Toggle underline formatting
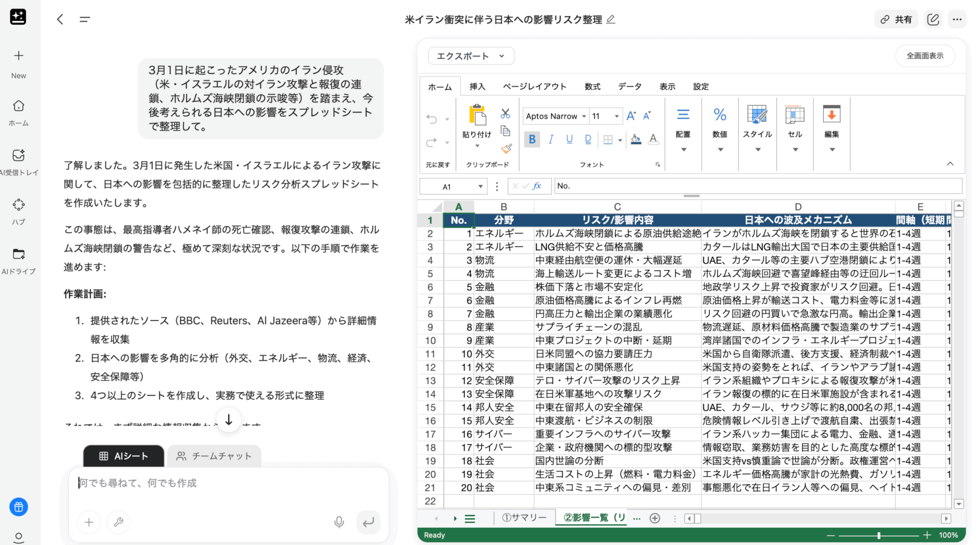Image resolution: width=980 pixels, height=545 pixels. 569,139
